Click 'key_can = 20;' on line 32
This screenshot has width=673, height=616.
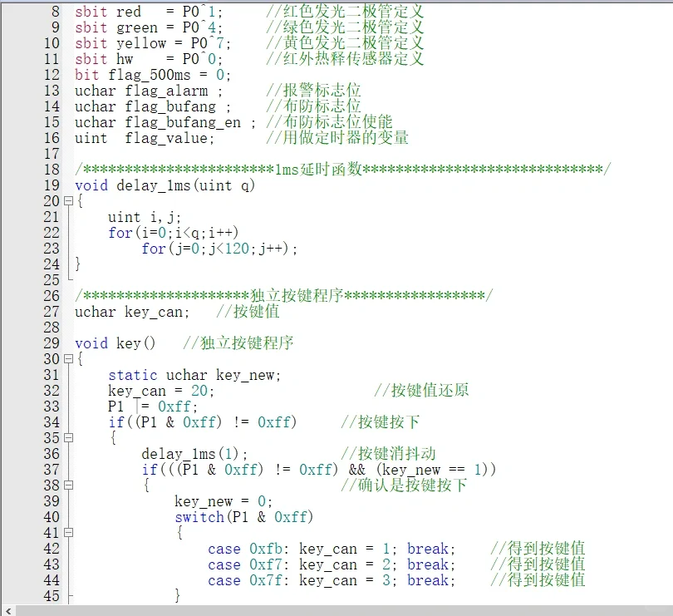coord(161,391)
